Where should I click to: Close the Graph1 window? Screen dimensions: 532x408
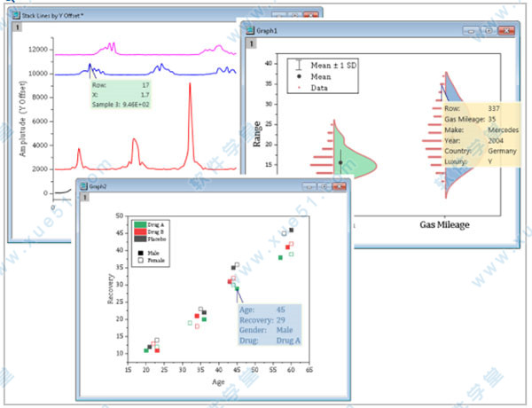pyautogui.click(x=506, y=31)
